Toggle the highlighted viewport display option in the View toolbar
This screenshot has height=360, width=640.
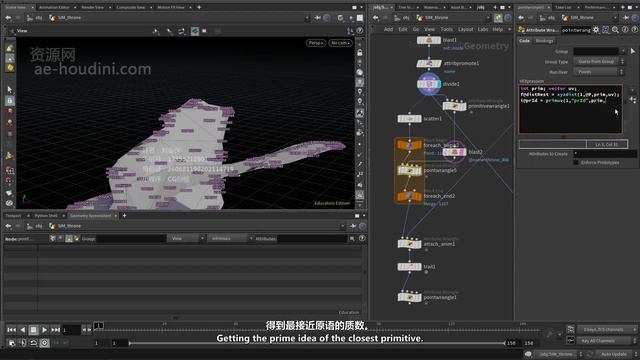coord(195,31)
